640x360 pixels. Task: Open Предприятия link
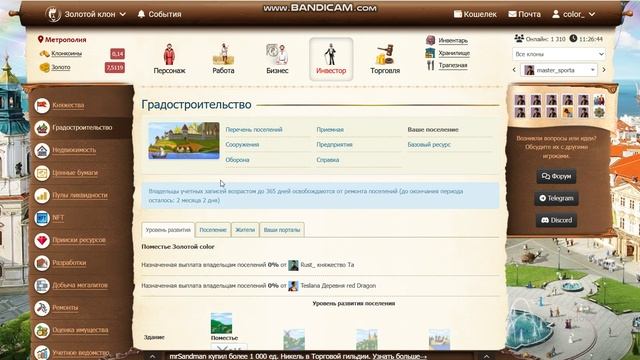(334, 144)
